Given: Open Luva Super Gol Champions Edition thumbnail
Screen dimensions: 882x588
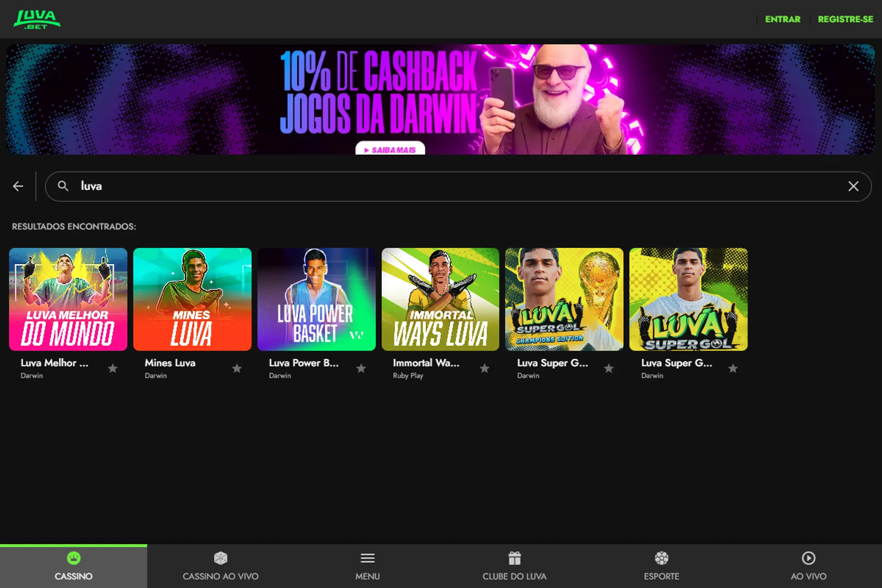Looking at the screenshot, I should pos(564,299).
